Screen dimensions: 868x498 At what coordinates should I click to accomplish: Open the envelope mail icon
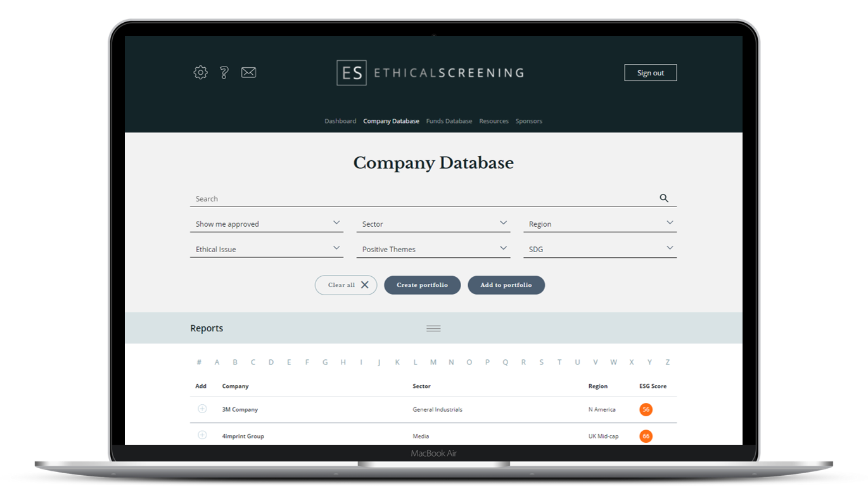[x=248, y=72]
